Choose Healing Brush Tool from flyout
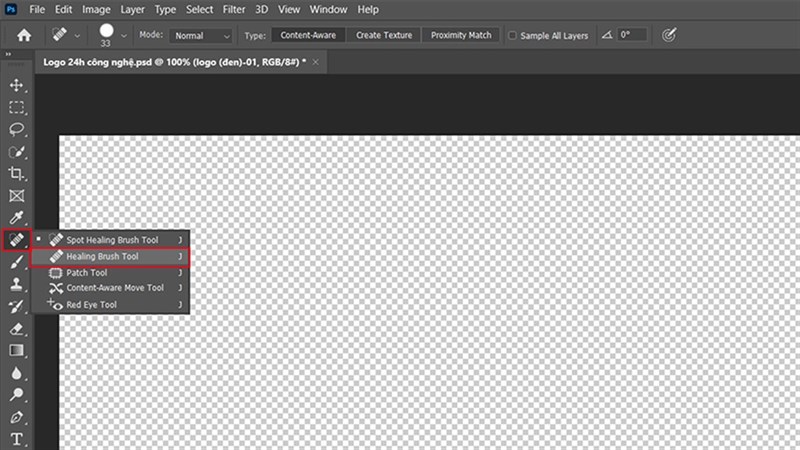The image size is (800, 450). click(110, 257)
